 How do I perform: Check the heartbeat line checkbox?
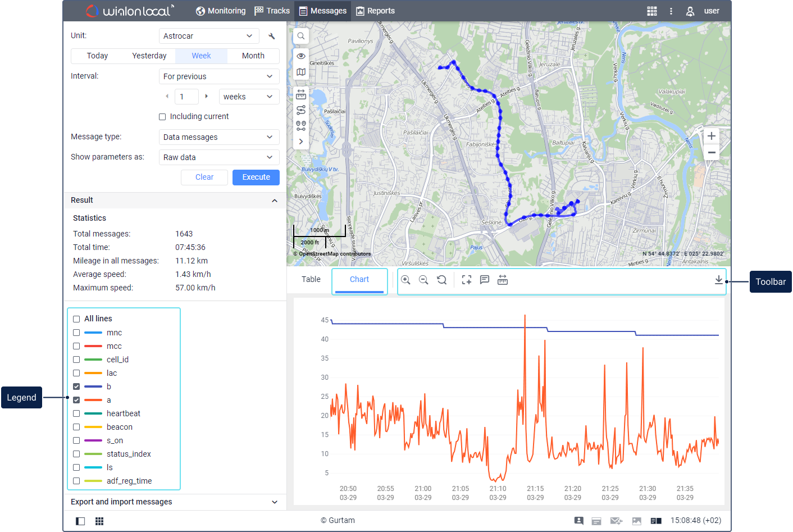[x=76, y=413]
